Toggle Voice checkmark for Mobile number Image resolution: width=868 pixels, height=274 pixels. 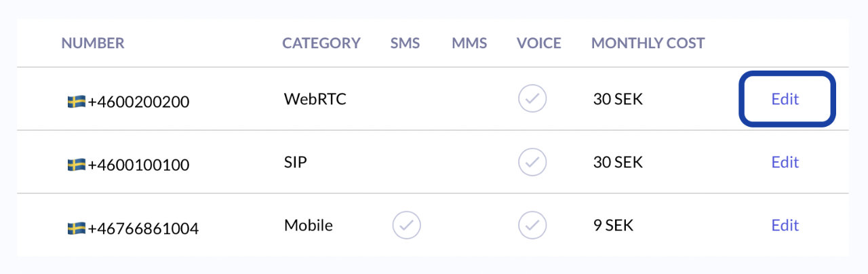coord(532,225)
